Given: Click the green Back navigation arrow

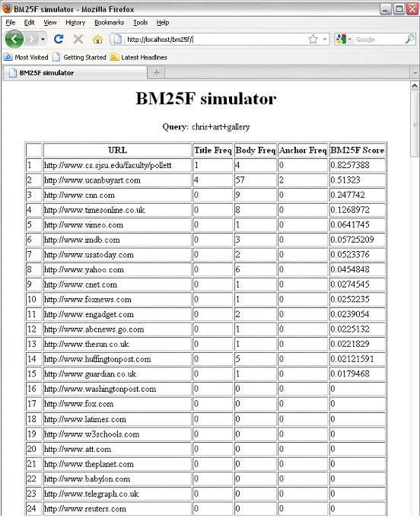Looking at the screenshot, I should pyautogui.click(x=14, y=40).
